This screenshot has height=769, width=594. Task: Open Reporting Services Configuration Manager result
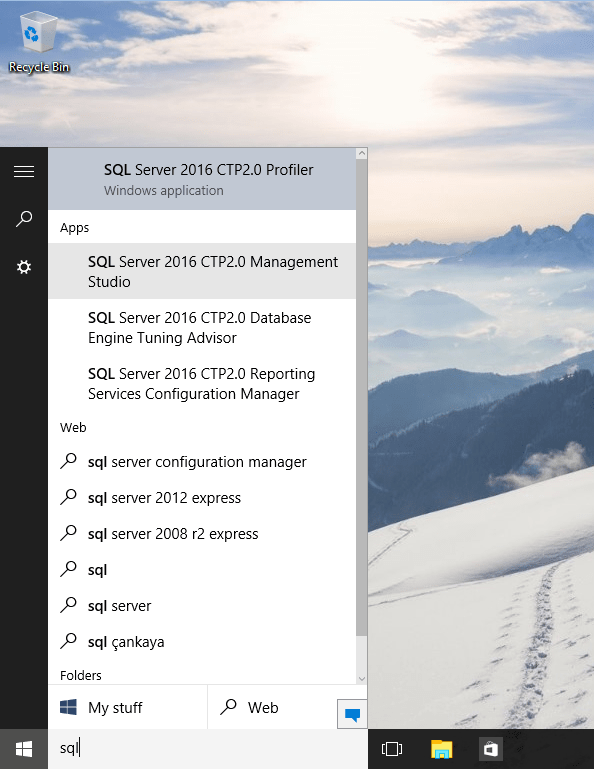point(202,384)
